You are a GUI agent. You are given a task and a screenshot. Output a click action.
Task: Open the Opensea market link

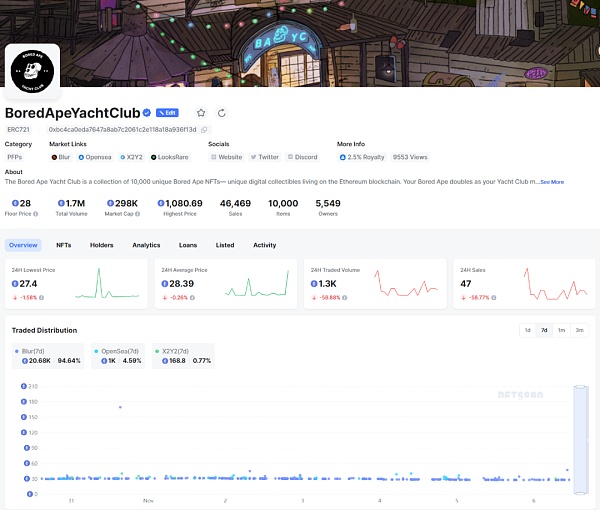[96, 157]
